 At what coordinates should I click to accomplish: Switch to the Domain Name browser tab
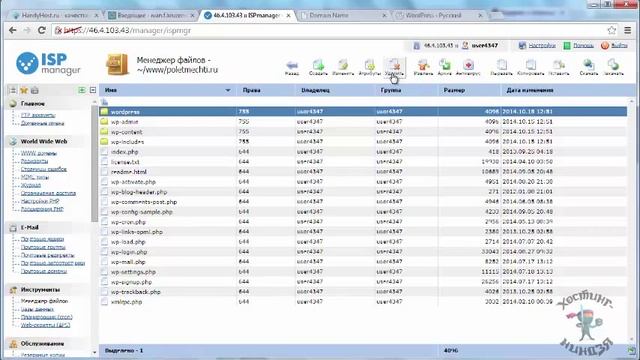[x=343, y=15]
